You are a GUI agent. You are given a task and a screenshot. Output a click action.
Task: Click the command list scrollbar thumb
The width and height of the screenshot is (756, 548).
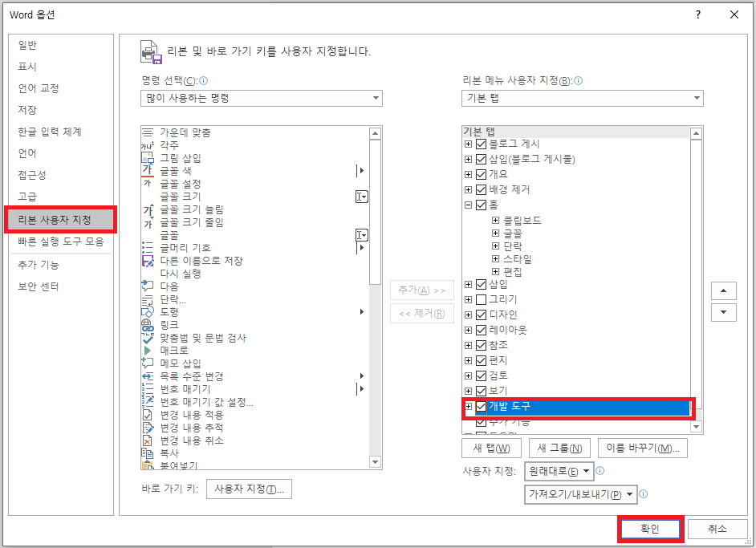(375, 213)
